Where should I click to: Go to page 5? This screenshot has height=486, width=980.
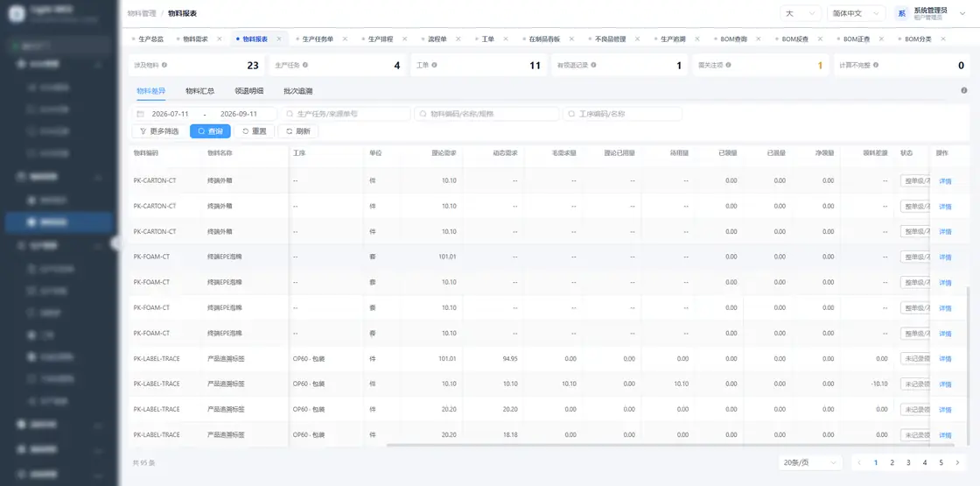(x=941, y=463)
